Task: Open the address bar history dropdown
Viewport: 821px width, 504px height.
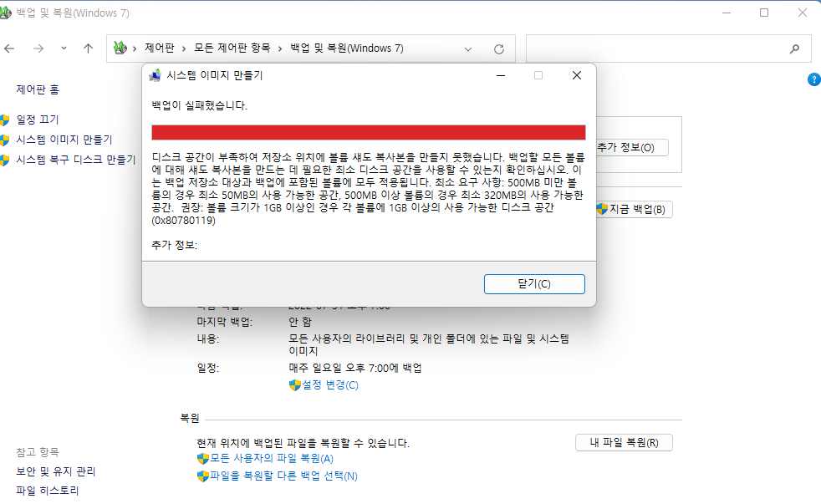Action: [x=468, y=49]
